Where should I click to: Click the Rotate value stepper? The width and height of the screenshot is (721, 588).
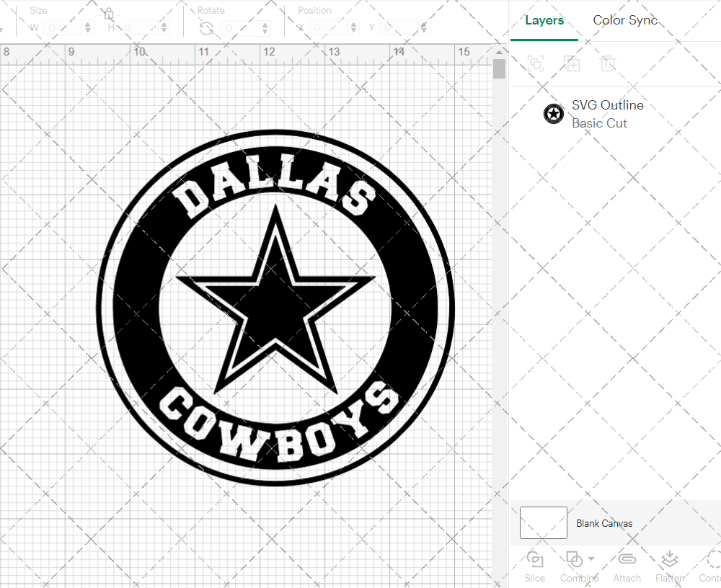click(x=265, y=26)
